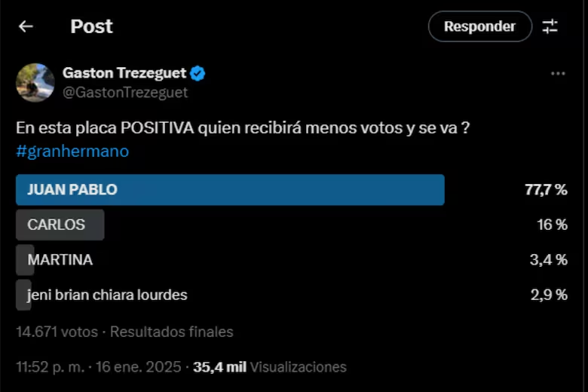Select the MARTINA poll option
The width and height of the screenshot is (588, 392).
pyautogui.click(x=60, y=260)
